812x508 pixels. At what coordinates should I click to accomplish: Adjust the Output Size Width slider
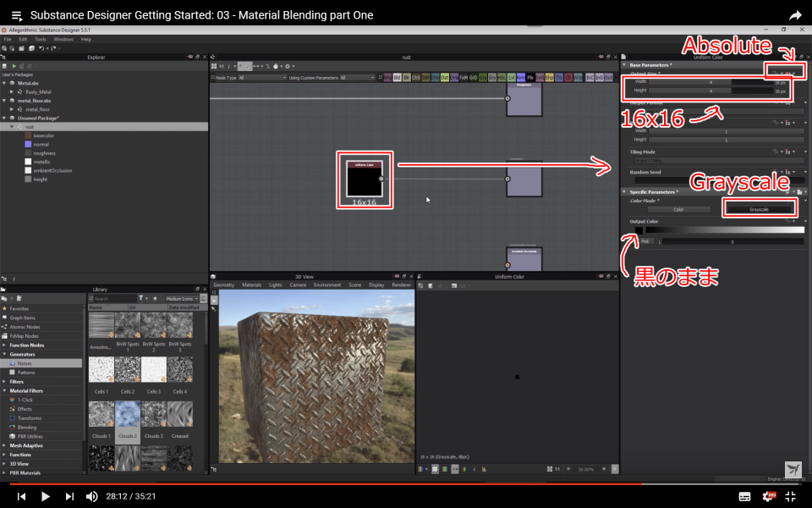[711, 82]
